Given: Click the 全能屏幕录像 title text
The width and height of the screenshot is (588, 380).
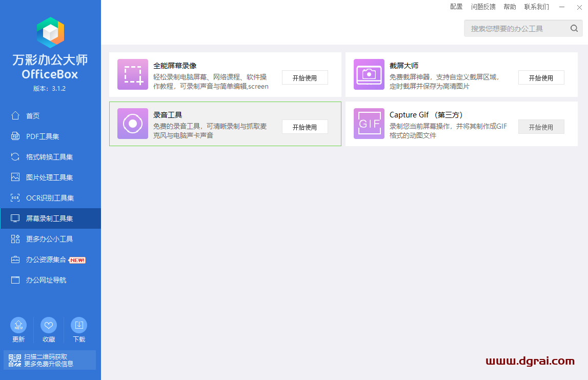Looking at the screenshot, I should click(x=175, y=66).
